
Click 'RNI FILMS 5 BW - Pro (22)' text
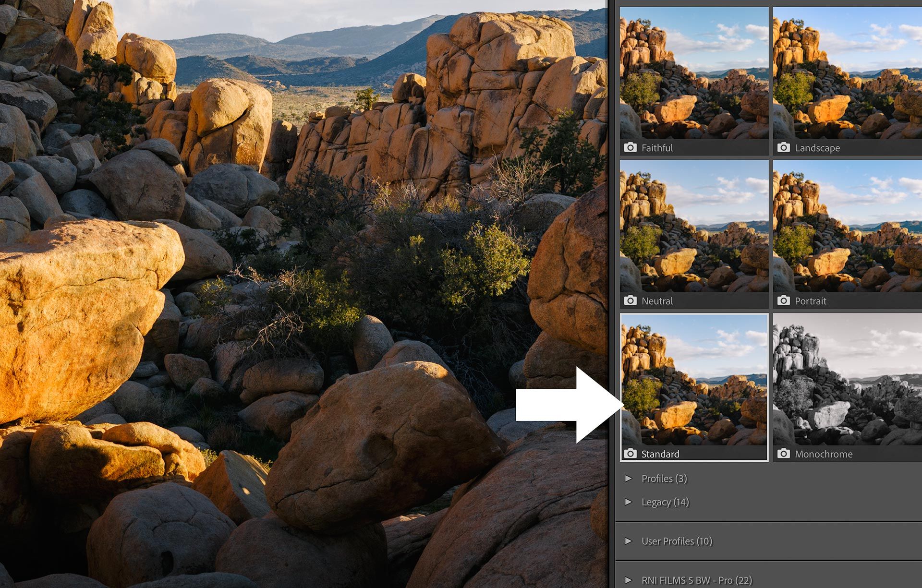[697, 580]
